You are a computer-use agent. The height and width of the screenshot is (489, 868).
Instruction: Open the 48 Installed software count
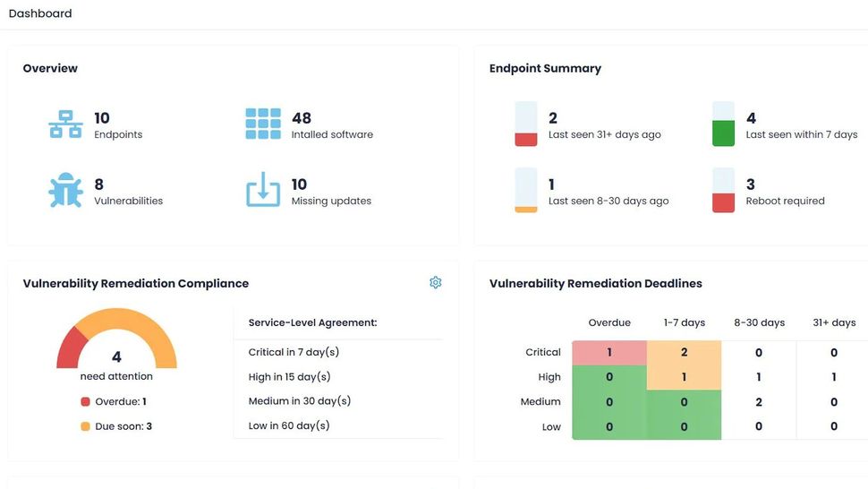(x=302, y=118)
